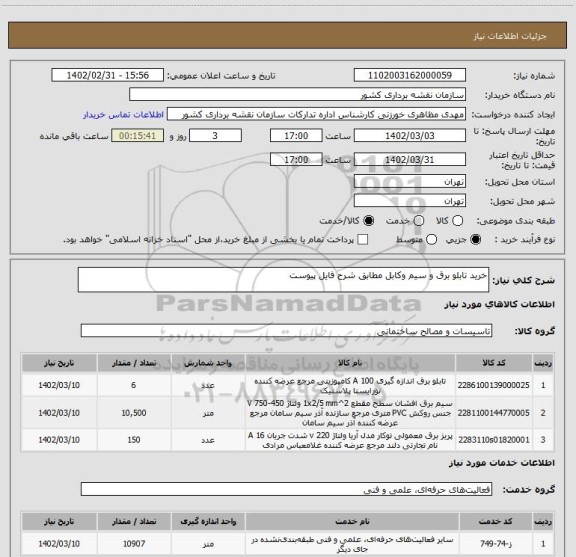Viewport: 576px width, 557px height.
Task: Click the service group field فعالیت‌های حرفه‌ای
Action: (286, 489)
